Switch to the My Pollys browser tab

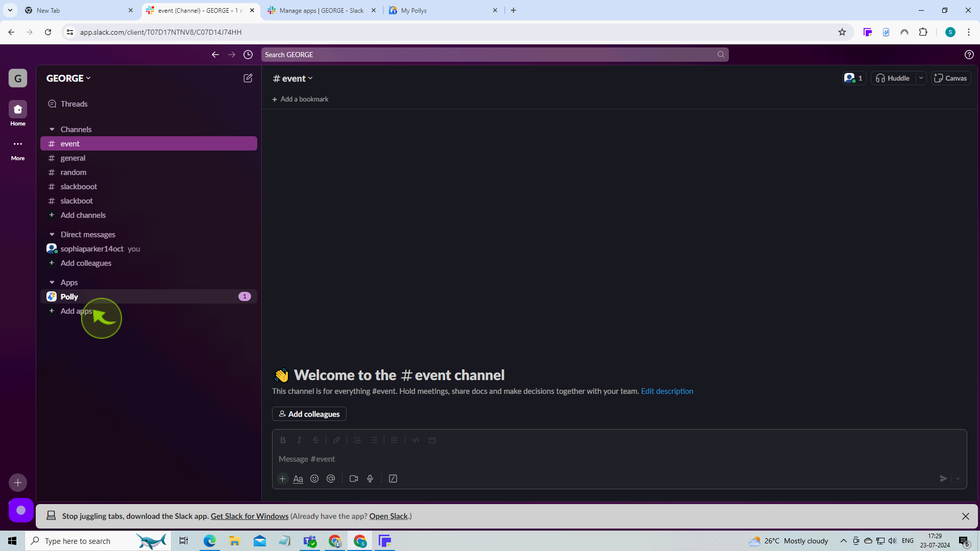click(x=444, y=10)
